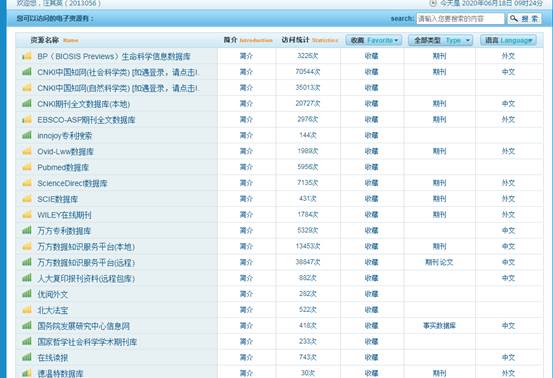The image size is (553, 378).
Task: Open the BP BIOSIS Previews database link
Action: pyautogui.click(x=114, y=56)
